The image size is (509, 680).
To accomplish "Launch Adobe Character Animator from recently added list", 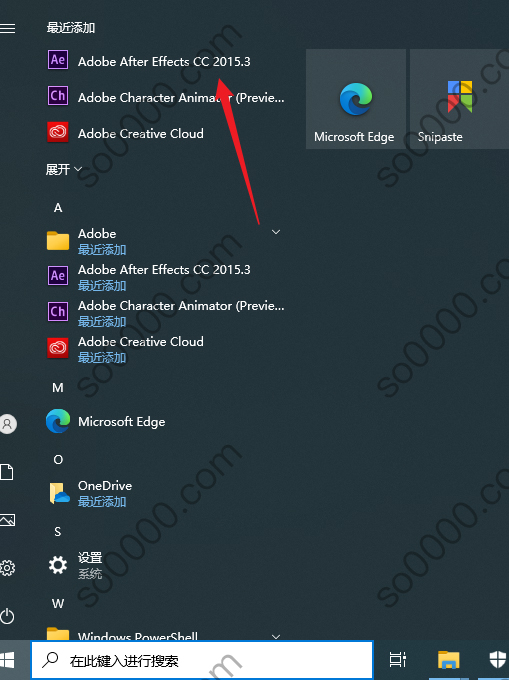I will pyautogui.click(x=165, y=96).
